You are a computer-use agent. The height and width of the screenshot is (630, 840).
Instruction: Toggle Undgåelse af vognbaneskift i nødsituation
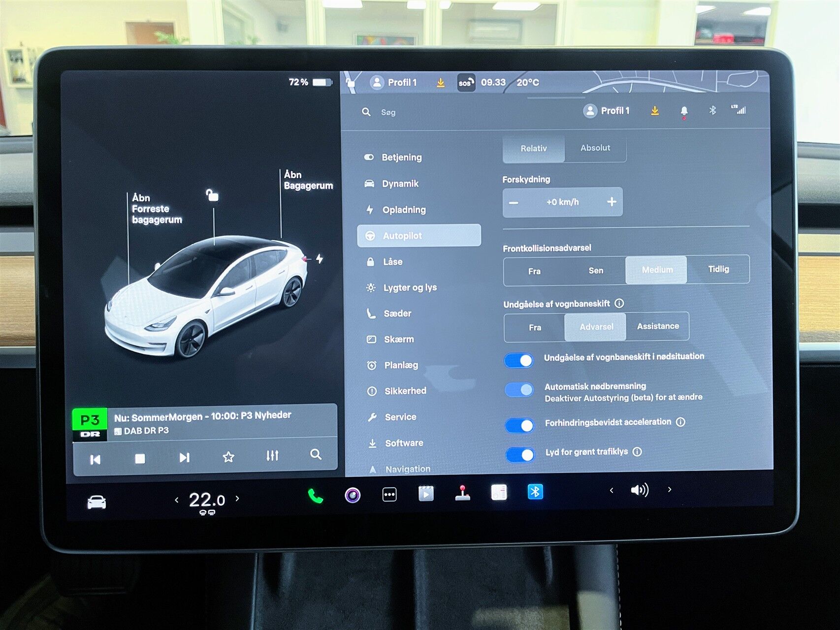[518, 361]
